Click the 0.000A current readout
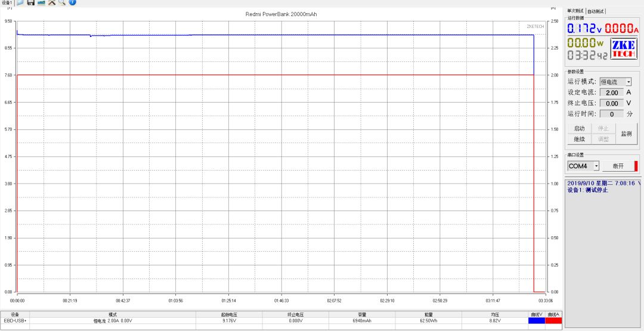 [621, 29]
